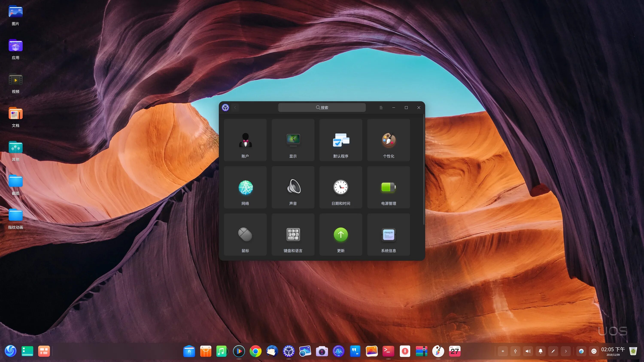Click the back arrow in the control center
Viewport: 644px width, 362px height.
(235, 107)
